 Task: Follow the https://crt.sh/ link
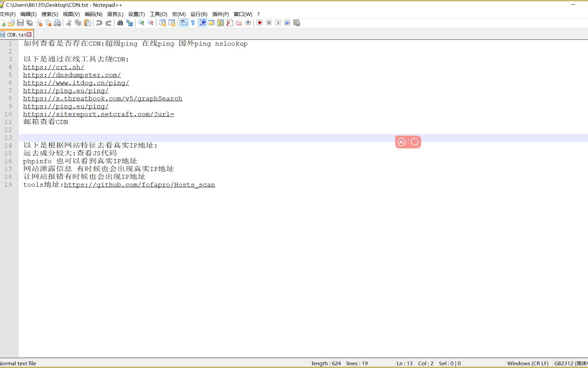[x=54, y=67]
